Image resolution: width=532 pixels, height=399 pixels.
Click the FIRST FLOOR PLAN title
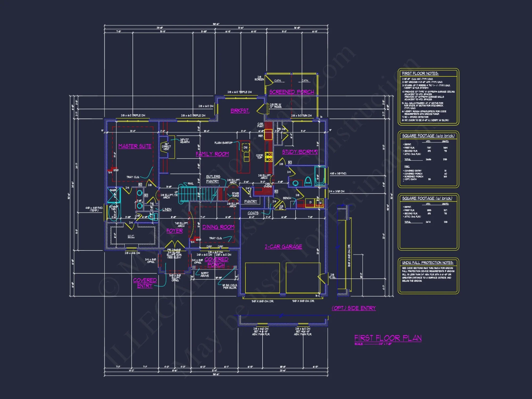point(388,338)
